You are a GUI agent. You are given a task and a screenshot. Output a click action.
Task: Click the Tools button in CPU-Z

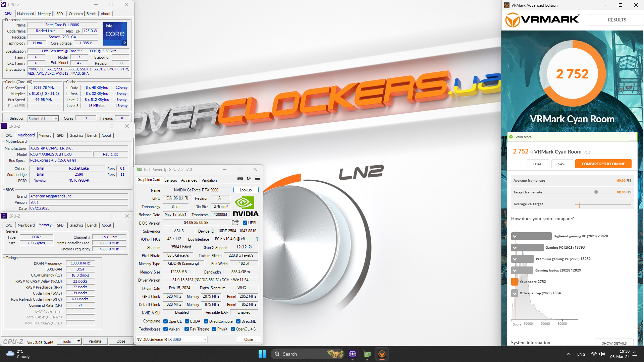click(66, 341)
